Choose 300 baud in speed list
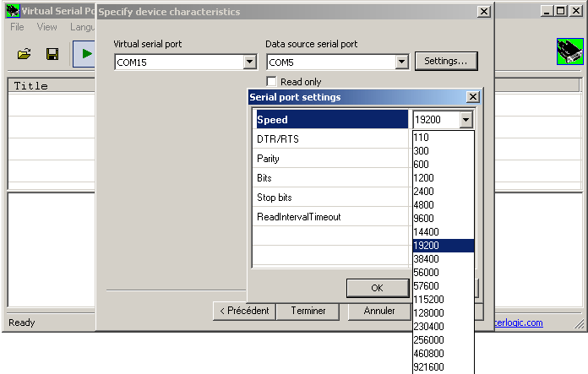 pos(444,151)
